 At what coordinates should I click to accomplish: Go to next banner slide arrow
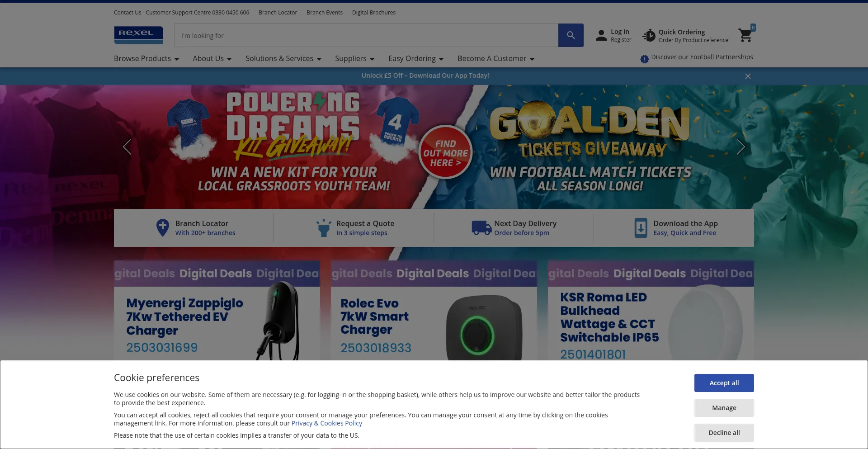(x=741, y=147)
